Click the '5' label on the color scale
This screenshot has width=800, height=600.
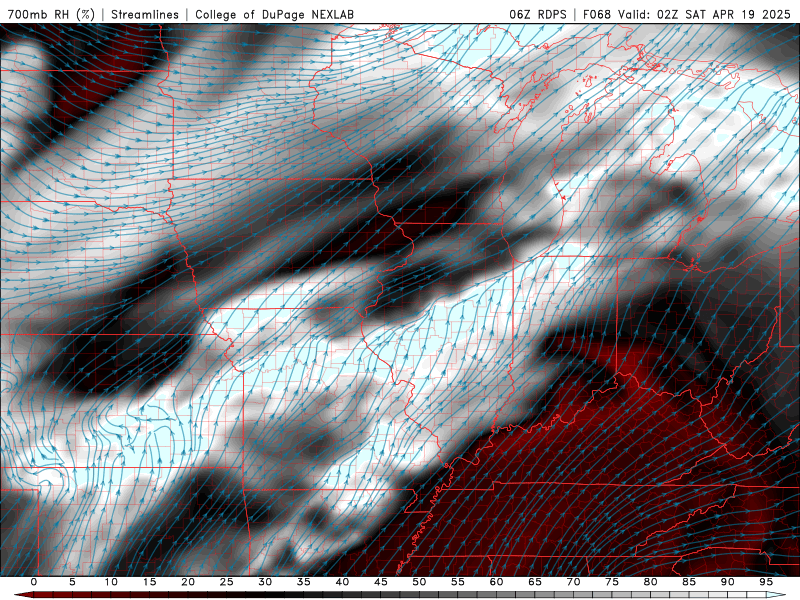point(72,582)
